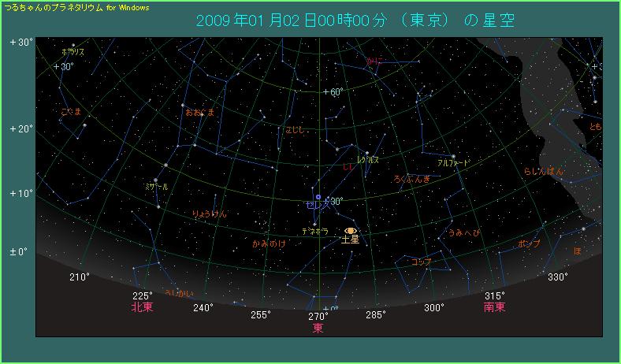
Task: Click the +60° declination grid label
Action: 333,92
